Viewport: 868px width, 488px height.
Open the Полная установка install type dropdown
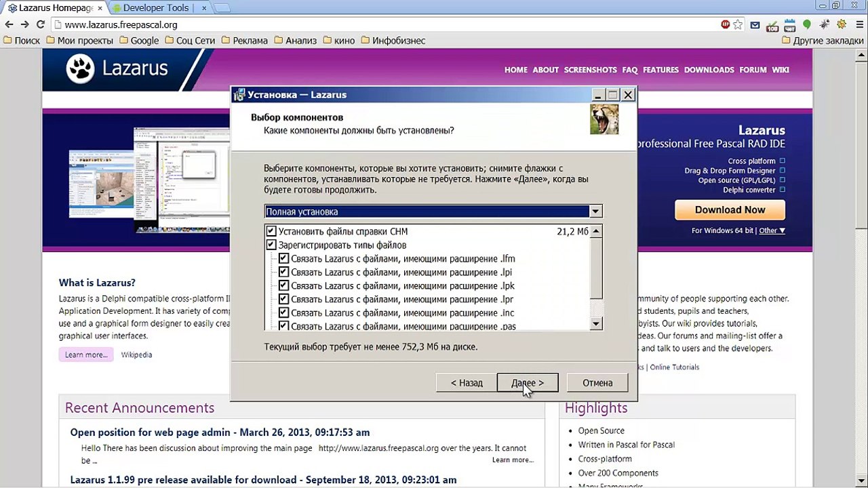click(x=433, y=211)
